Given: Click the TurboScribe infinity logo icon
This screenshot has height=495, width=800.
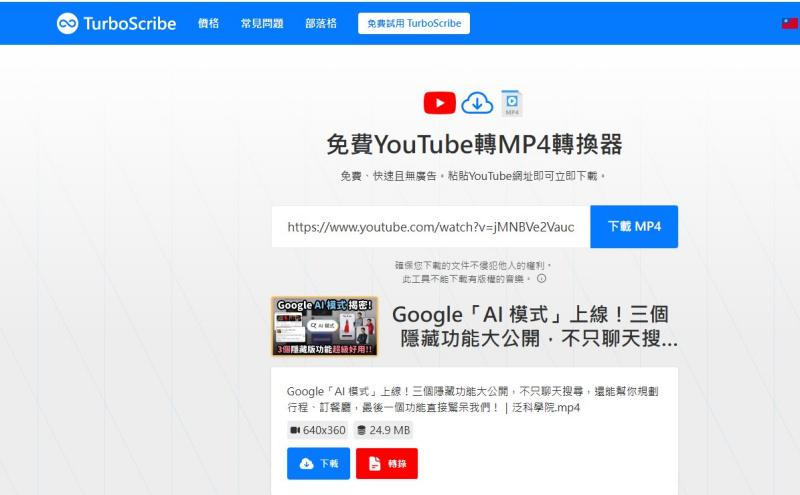Looking at the screenshot, I should tap(67, 23).
